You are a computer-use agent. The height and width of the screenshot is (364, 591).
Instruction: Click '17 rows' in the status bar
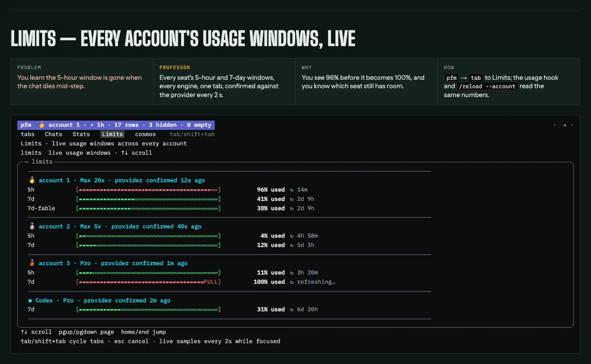(126, 125)
